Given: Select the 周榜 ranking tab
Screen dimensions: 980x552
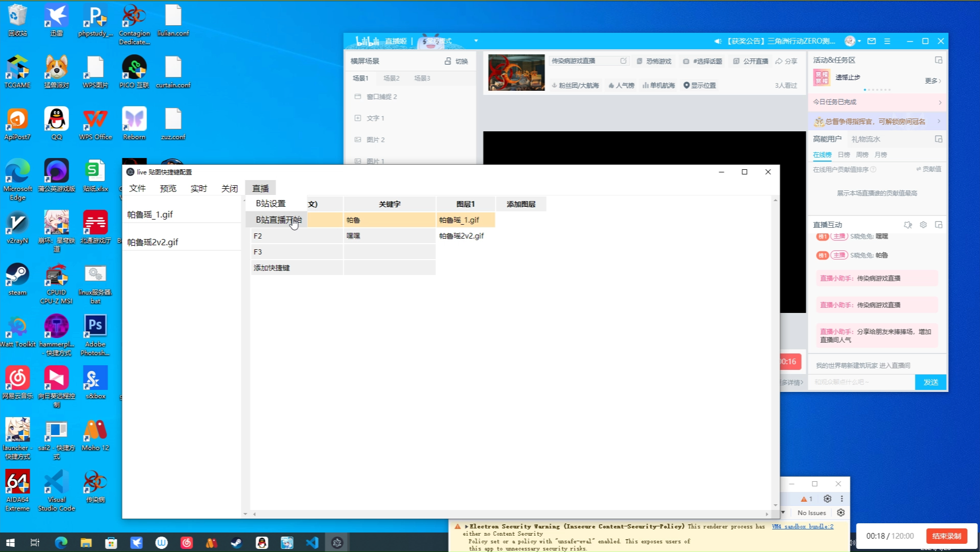Looking at the screenshot, I should coord(862,154).
